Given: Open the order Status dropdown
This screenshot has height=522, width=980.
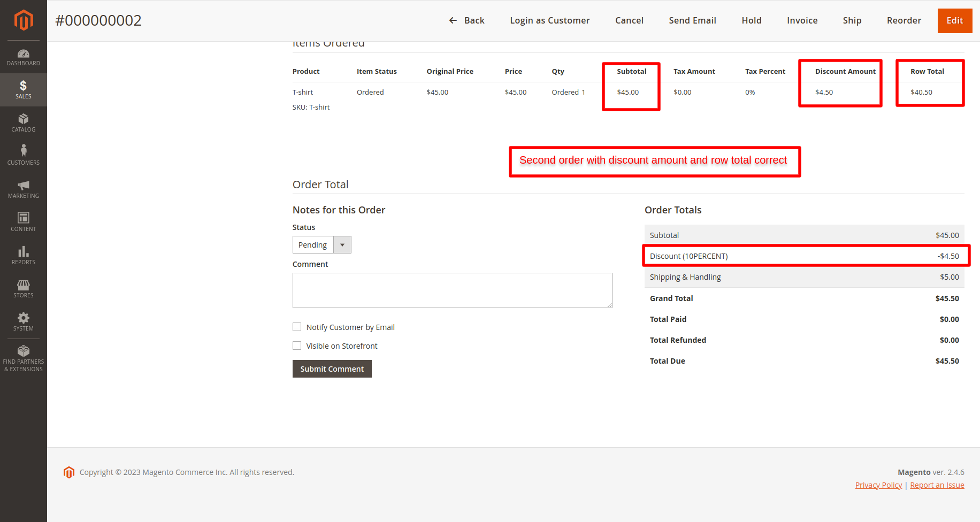Looking at the screenshot, I should click(342, 244).
